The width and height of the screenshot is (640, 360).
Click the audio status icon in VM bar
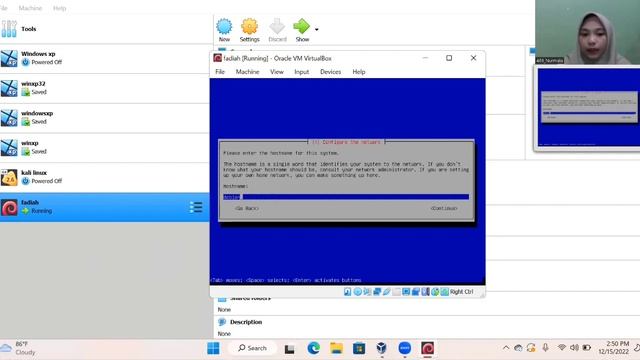367,292
